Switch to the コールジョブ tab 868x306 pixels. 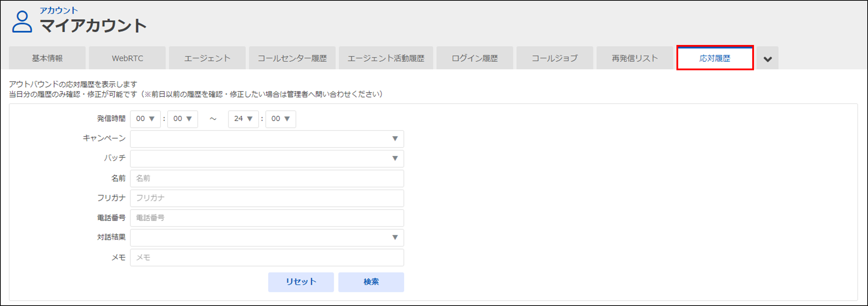click(555, 58)
